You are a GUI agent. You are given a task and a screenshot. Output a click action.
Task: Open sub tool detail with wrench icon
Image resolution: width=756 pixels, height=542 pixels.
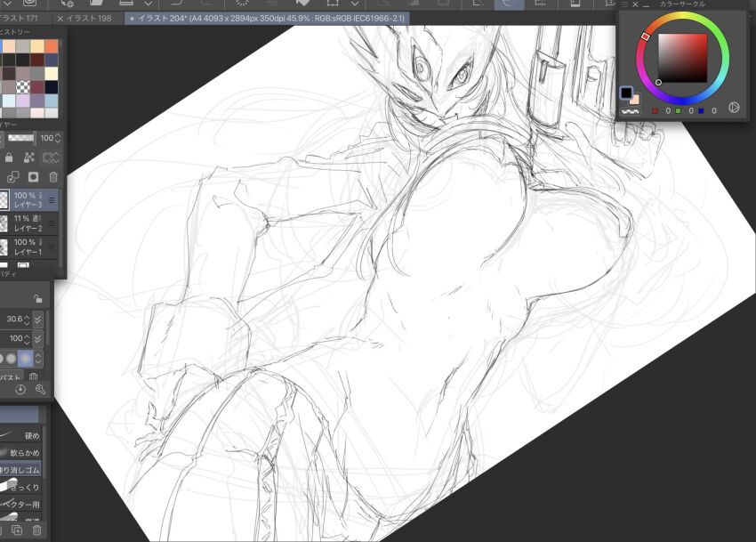(x=41, y=390)
